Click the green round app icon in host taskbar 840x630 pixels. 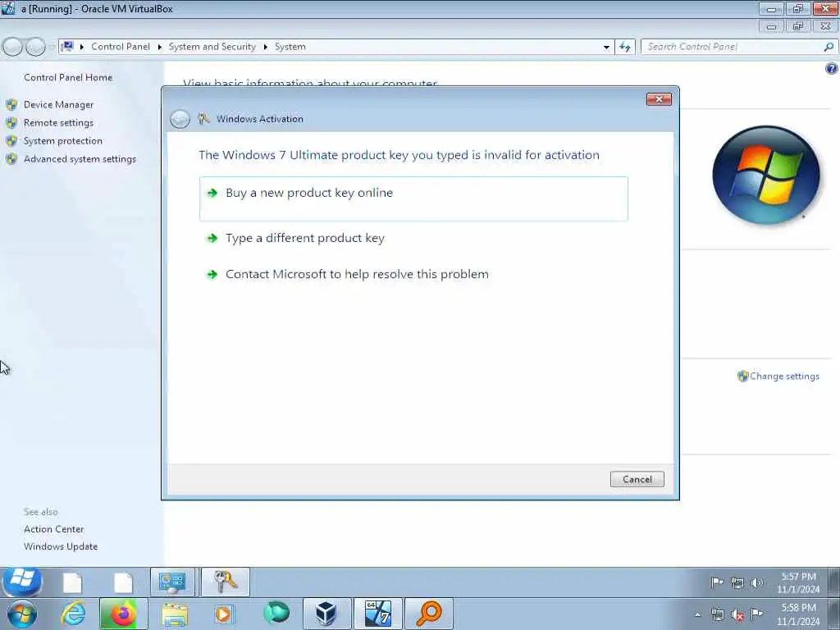tap(276, 613)
